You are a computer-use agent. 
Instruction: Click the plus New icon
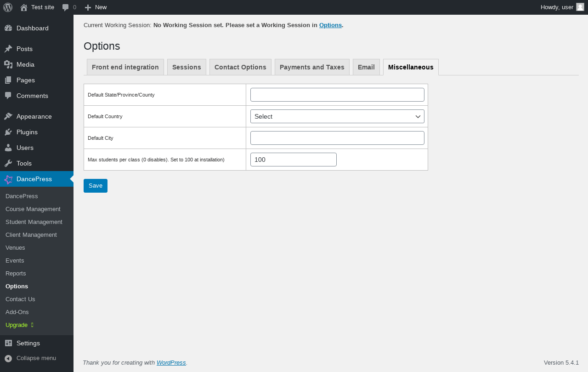click(x=88, y=7)
